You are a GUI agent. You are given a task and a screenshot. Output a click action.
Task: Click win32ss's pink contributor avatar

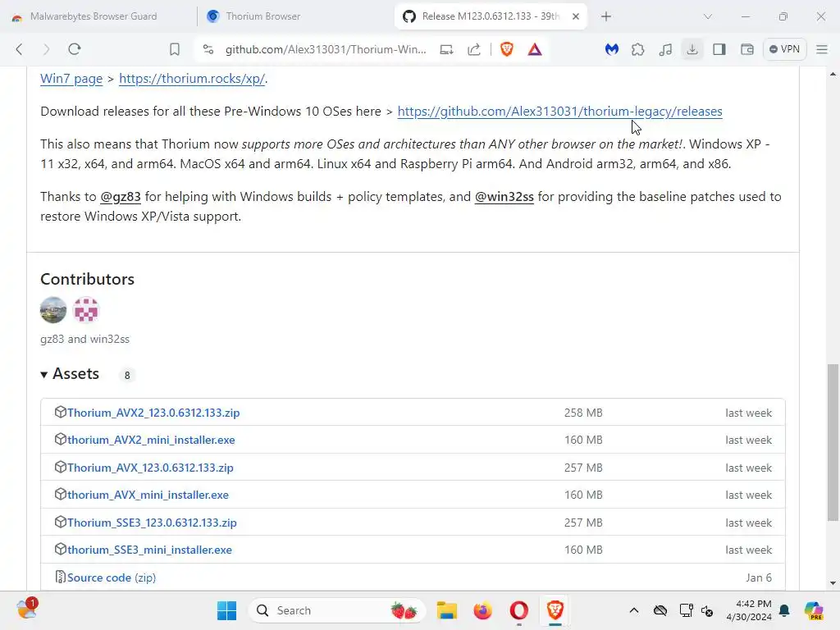(x=85, y=310)
